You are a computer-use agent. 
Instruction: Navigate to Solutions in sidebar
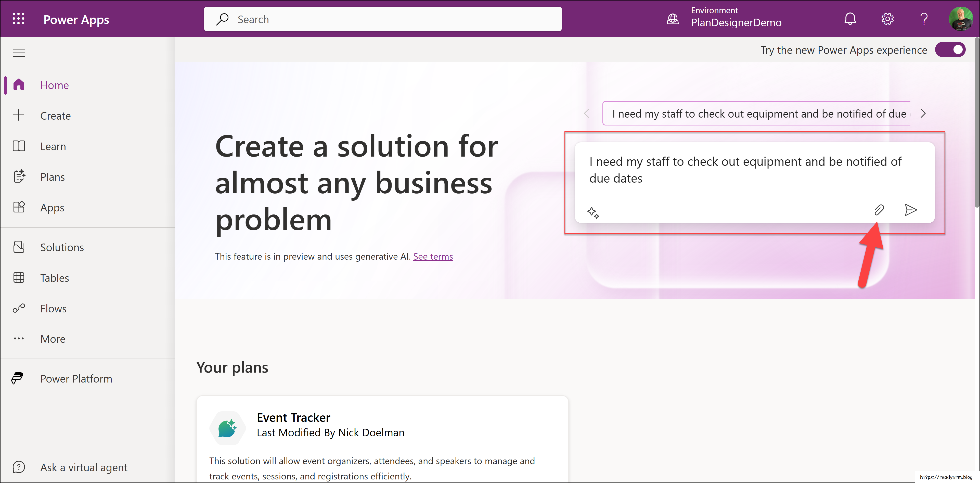click(62, 247)
